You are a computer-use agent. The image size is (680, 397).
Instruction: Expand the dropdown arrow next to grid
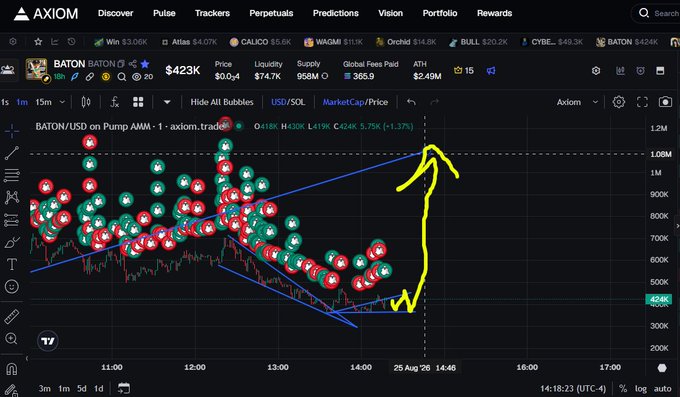pos(167,102)
